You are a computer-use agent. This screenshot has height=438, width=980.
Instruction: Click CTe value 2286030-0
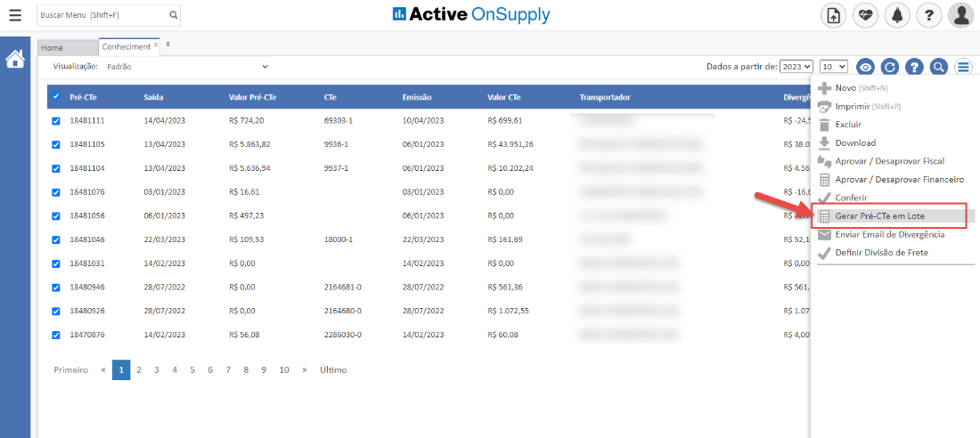(x=343, y=334)
